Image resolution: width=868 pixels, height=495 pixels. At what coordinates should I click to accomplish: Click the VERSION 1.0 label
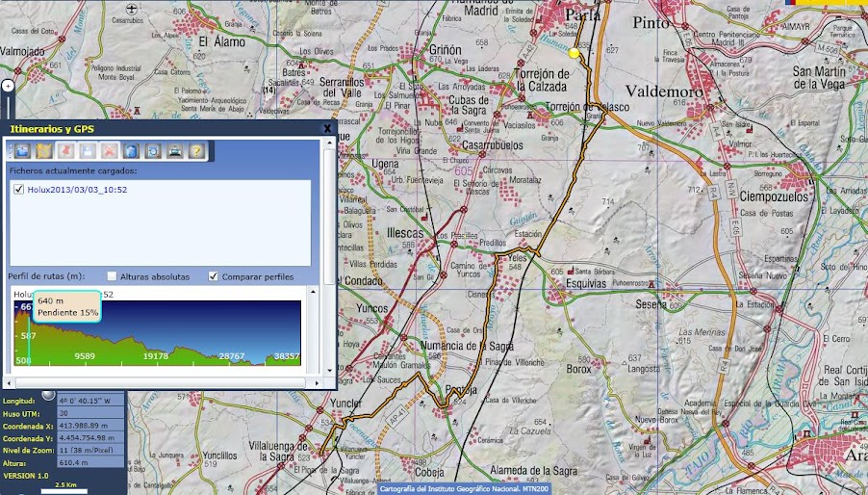tap(26, 476)
